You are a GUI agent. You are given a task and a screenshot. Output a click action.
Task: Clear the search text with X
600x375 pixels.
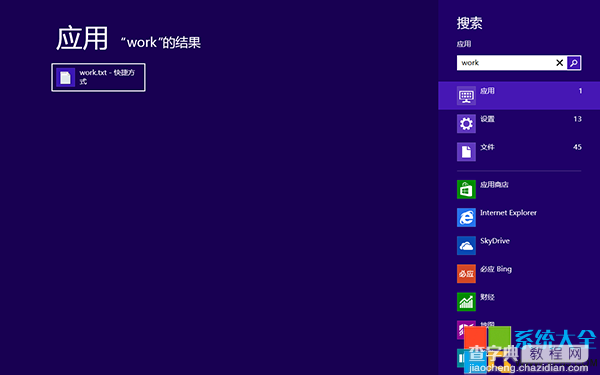tap(559, 63)
